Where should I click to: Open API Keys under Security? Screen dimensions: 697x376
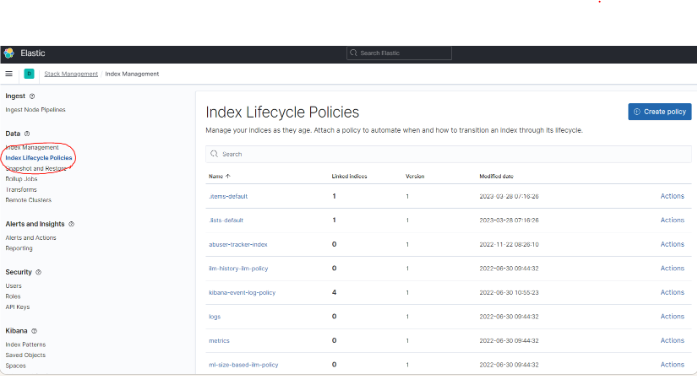point(18,307)
